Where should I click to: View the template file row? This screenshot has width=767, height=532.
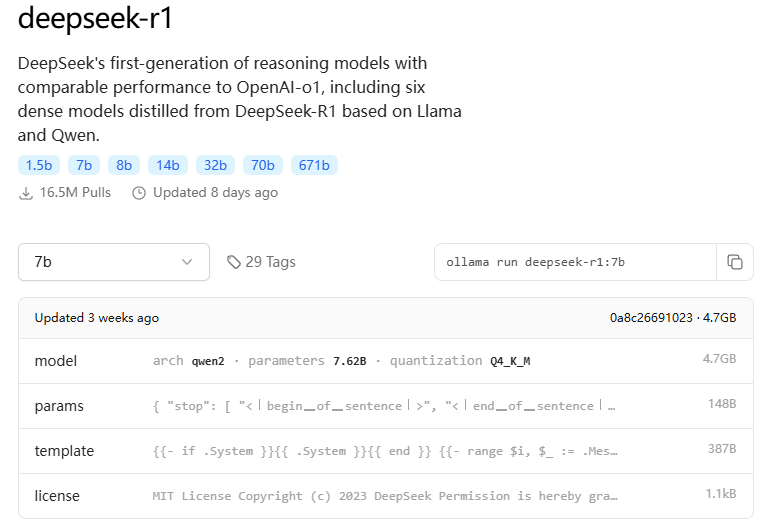click(385, 451)
